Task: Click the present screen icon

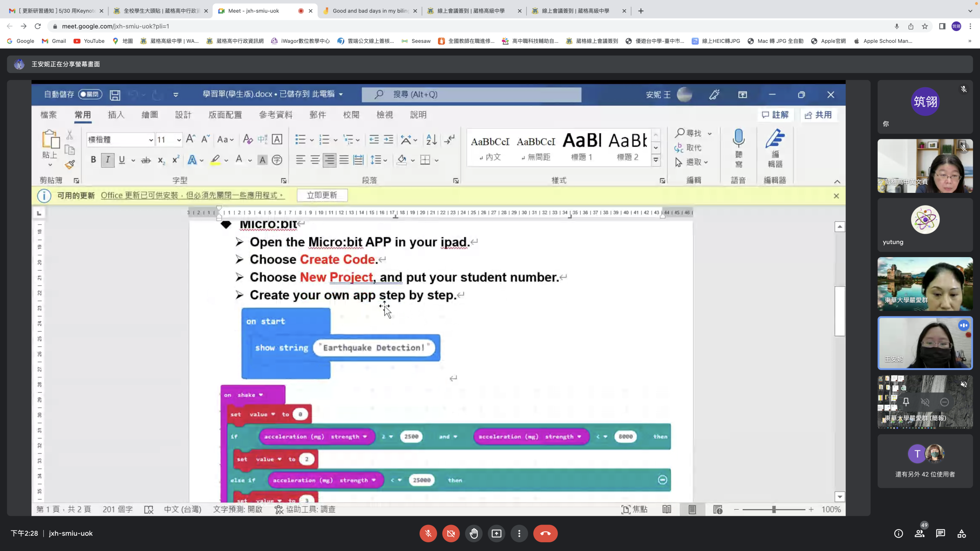Action: (497, 533)
